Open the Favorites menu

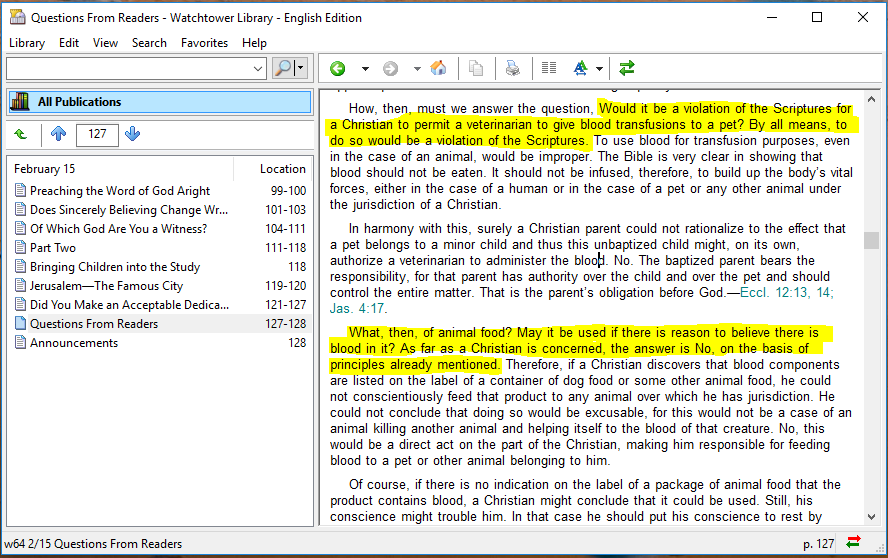[204, 43]
